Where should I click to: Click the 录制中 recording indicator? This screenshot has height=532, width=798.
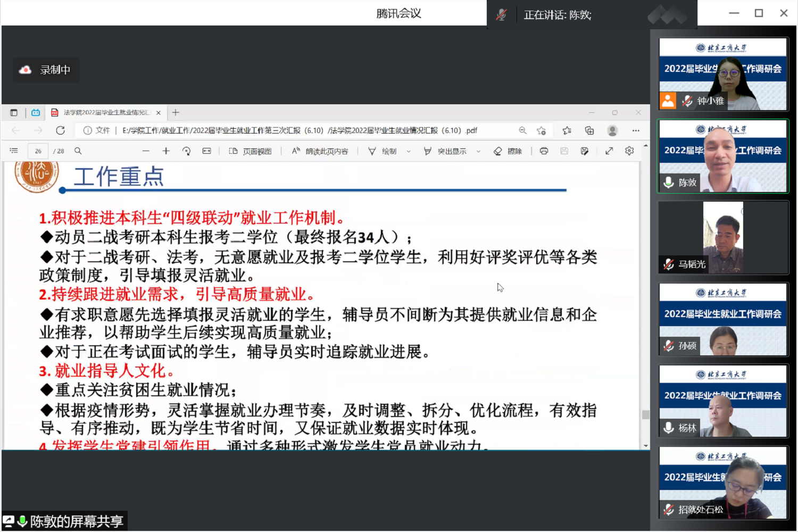pos(46,70)
